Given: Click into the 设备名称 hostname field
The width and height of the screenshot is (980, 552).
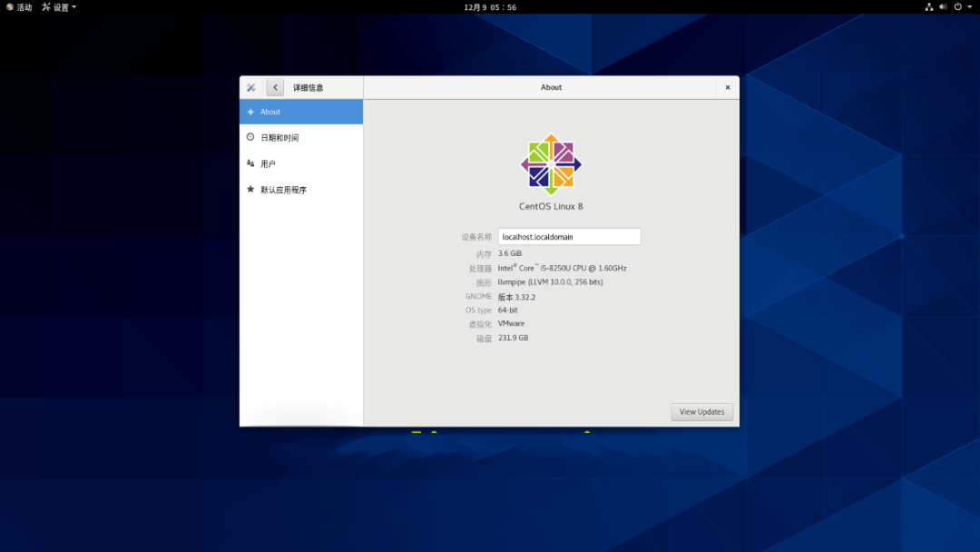Looking at the screenshot, I should click(569, 237).
